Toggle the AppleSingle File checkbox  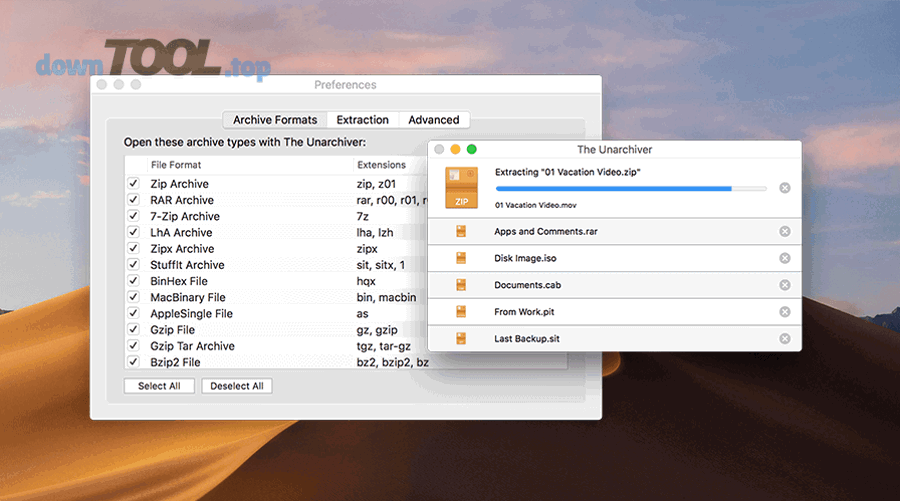click(x=133, y=313)
